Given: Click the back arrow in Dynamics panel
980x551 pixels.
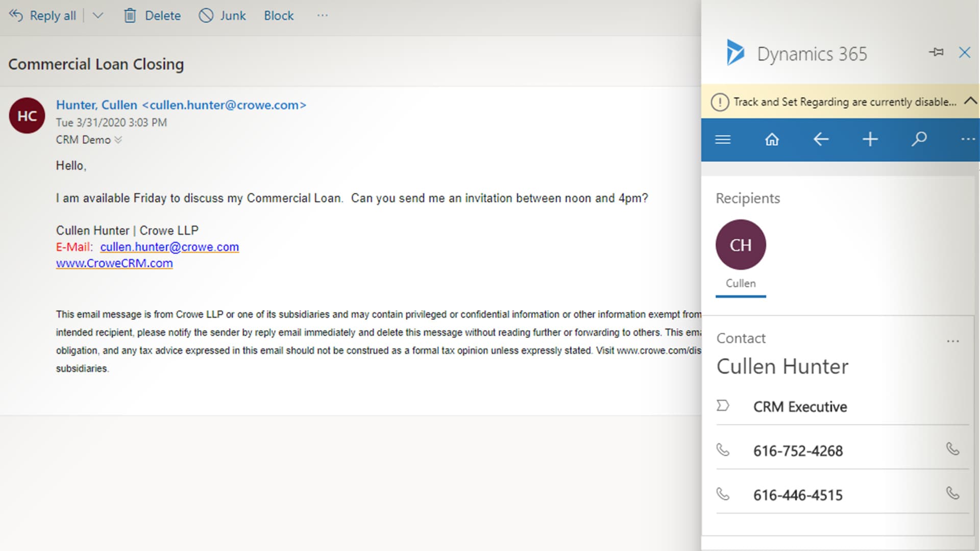Looking at the screenshot, I should pyautogui.click(x=821, y=139).
